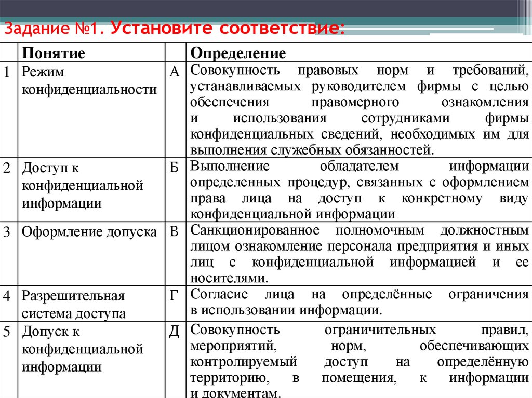Click definition starting 'Выполнение обладателем информации'

[x=359, y=190]
